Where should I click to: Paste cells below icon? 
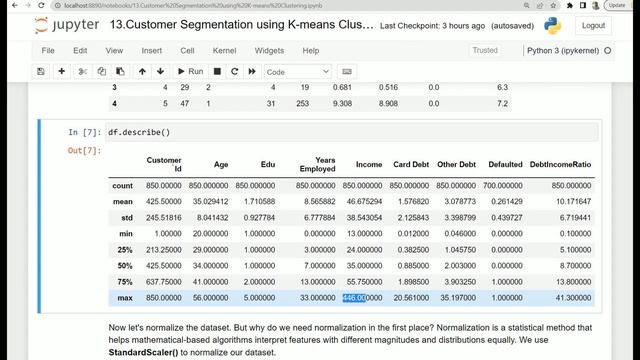[120, 71]
